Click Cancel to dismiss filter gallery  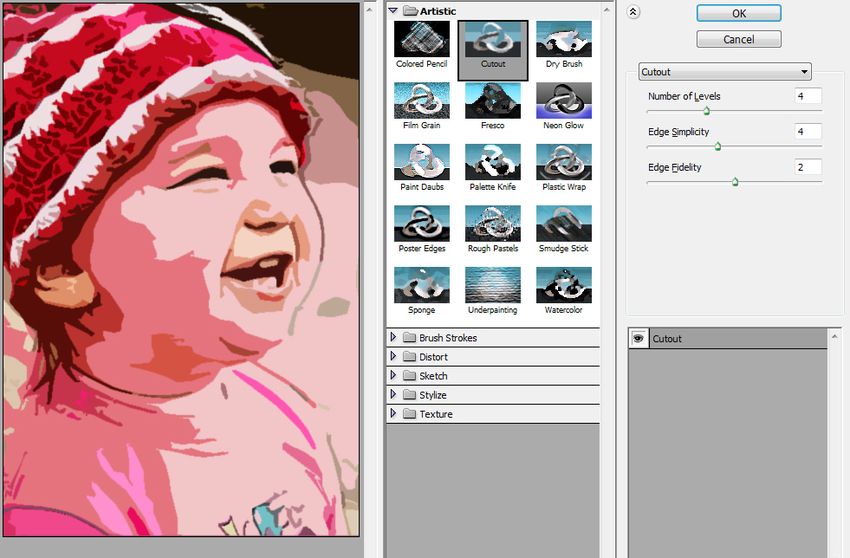click(x=739, y=39)
